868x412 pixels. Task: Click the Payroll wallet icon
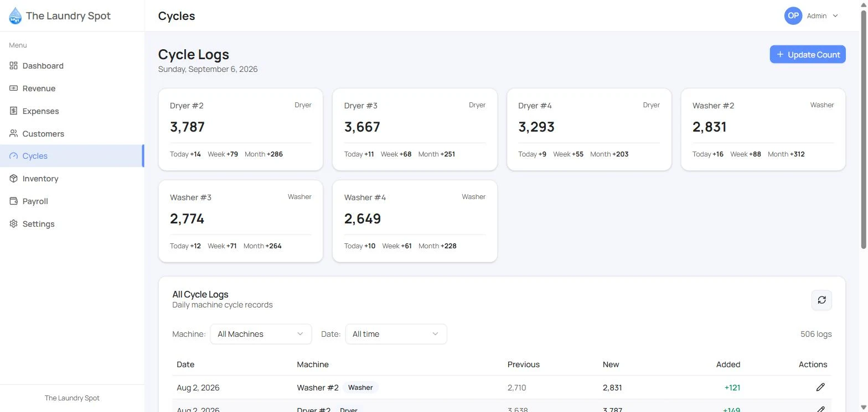(x=14, y=201)
